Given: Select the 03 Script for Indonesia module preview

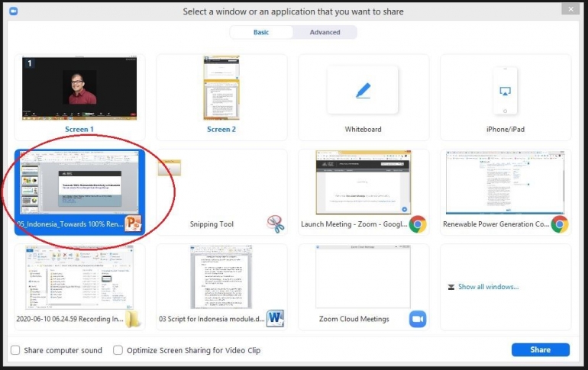Looking at the screenshot, I should click(221, 278).
